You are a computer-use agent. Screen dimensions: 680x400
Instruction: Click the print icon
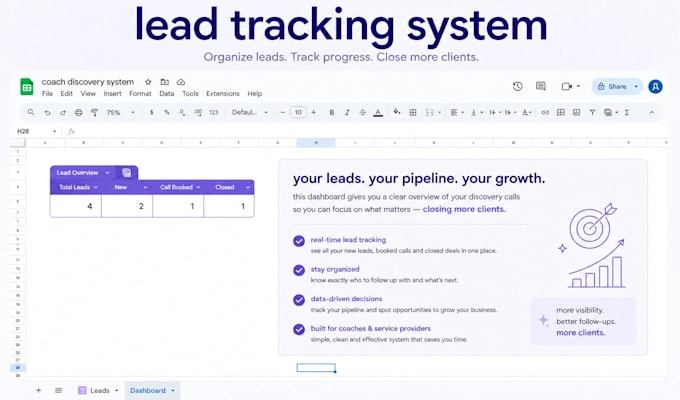point(78,112)
